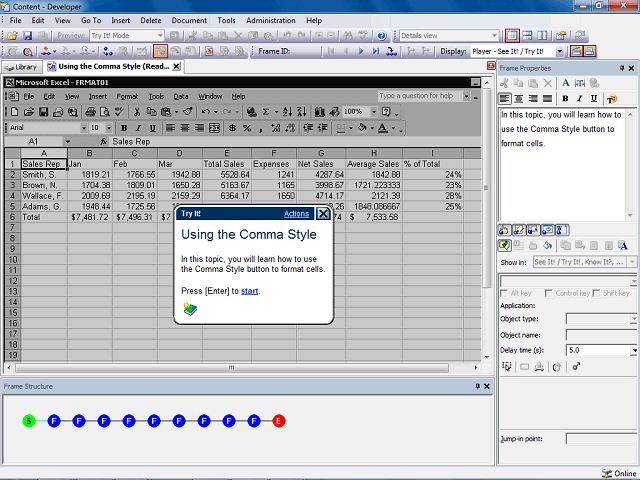Align text left in Frame Properties

tap(505, 98)
